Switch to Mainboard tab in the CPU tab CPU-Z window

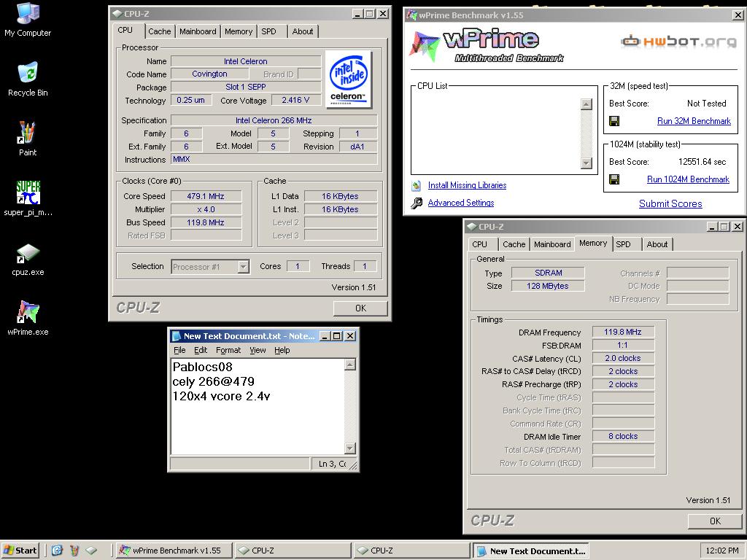point(198,31)
